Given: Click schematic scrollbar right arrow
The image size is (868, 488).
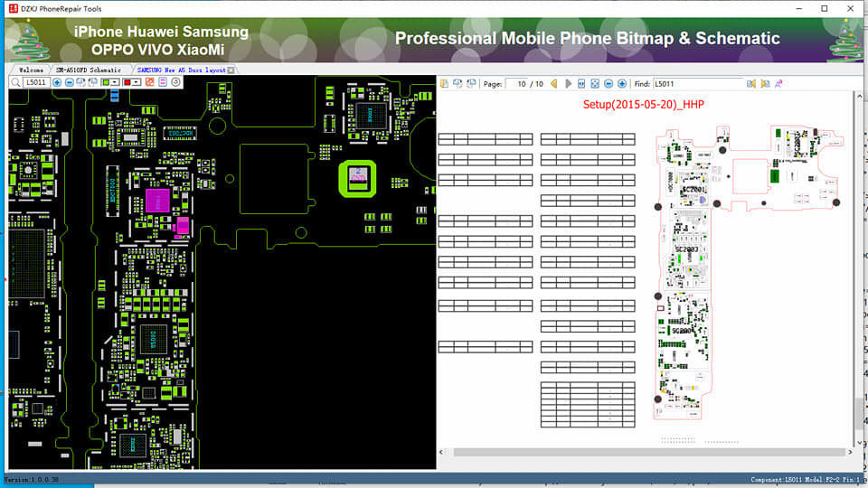Looking at the screenshot, I should click(850, 452).
